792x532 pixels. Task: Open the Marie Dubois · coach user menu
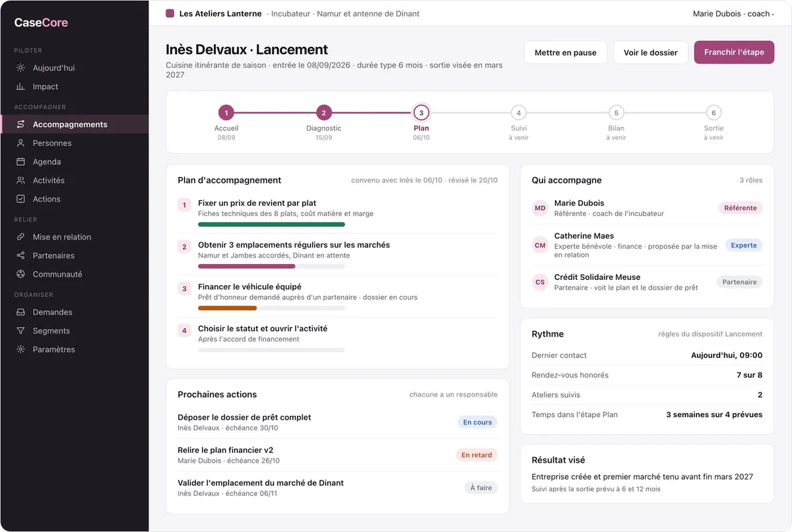click(x=733, y=13)
